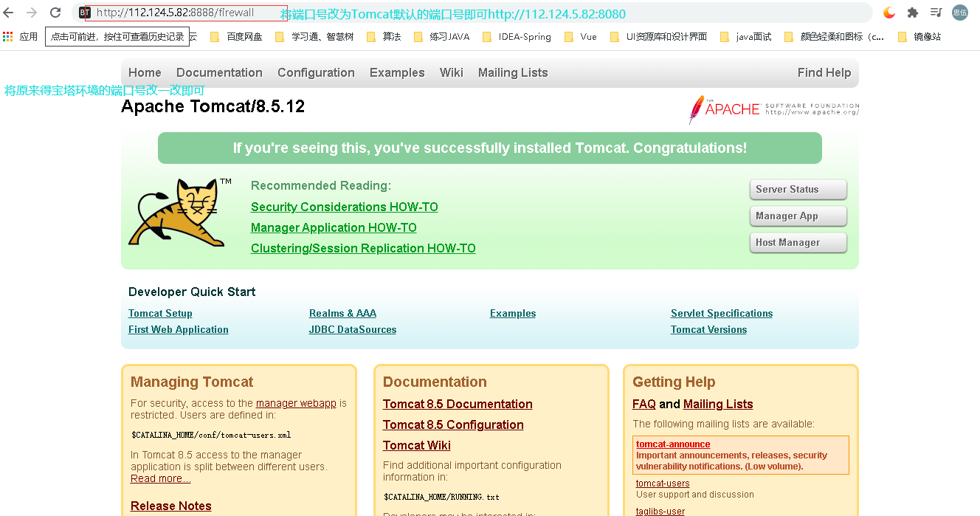Viewport: 980px width, 516px height.
Task: Open the Servlet Specifications link
Action: click(x=722, y=313)
